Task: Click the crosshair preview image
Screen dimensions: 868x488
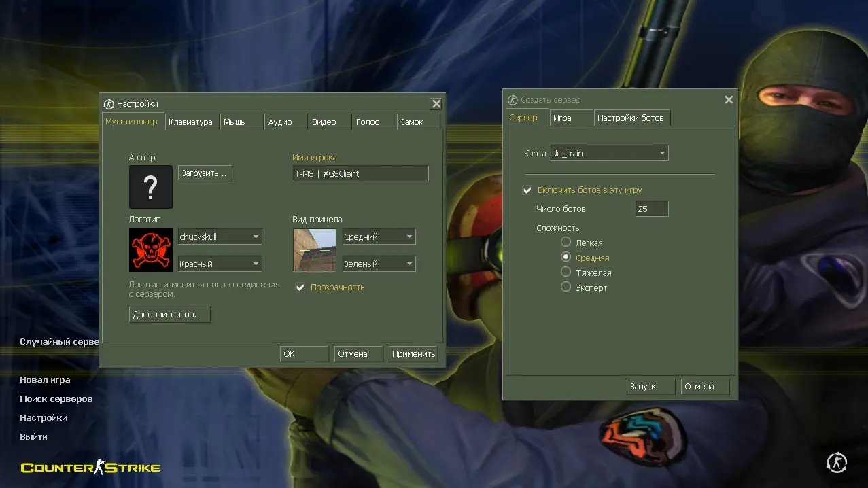Action: (x=315, y=250)
